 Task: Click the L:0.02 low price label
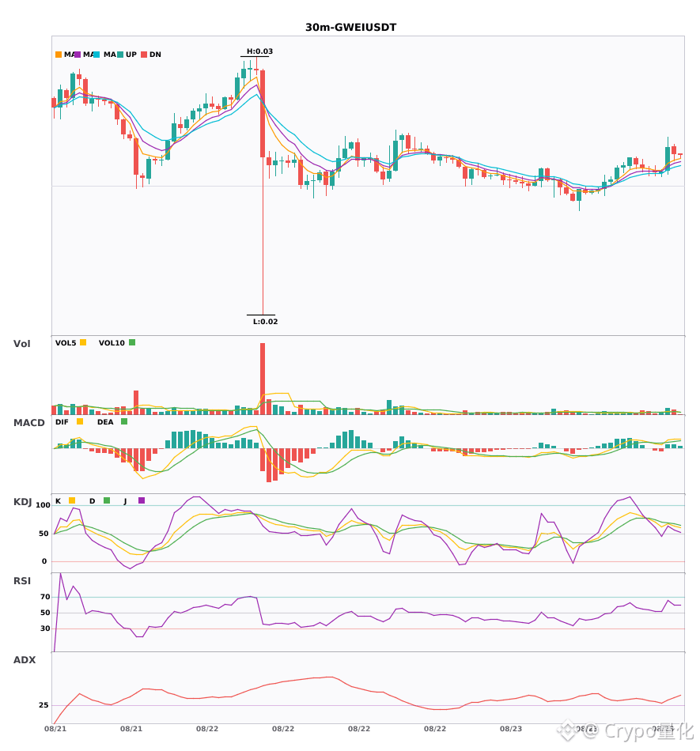click(266, 322)
